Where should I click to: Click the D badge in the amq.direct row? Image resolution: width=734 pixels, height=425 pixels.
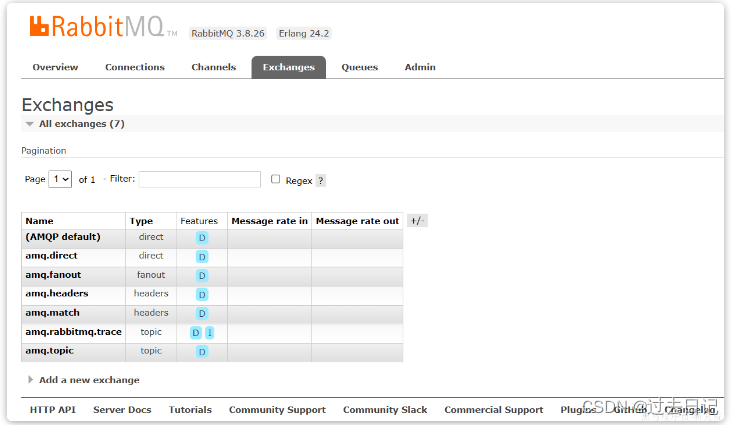[x=202, y=257]
